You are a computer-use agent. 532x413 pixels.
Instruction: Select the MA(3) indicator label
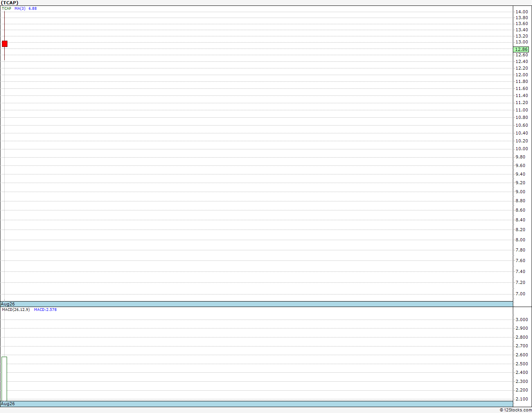(x=20, y=8)
